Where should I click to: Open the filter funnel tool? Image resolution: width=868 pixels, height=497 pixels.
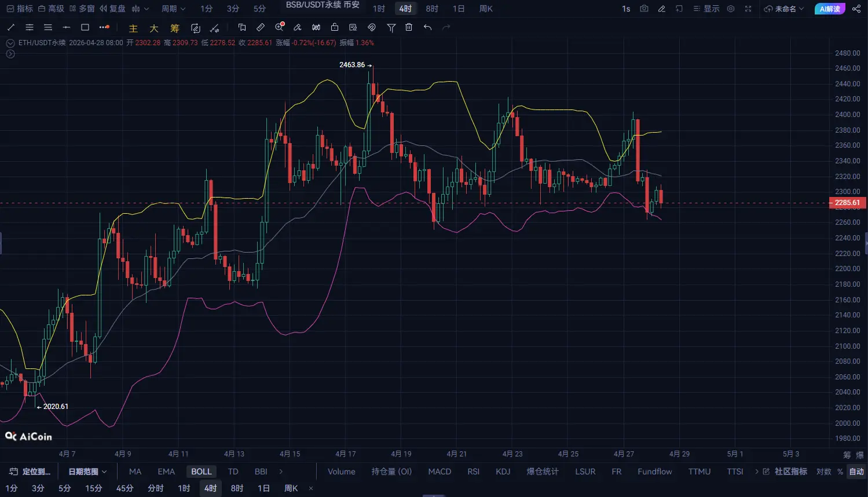click(x=391, y=27)
